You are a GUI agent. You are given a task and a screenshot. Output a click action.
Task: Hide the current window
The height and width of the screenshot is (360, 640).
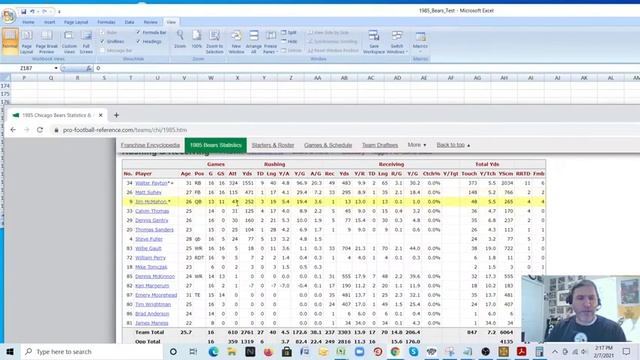pyautogui.click(x=289, y=42)
